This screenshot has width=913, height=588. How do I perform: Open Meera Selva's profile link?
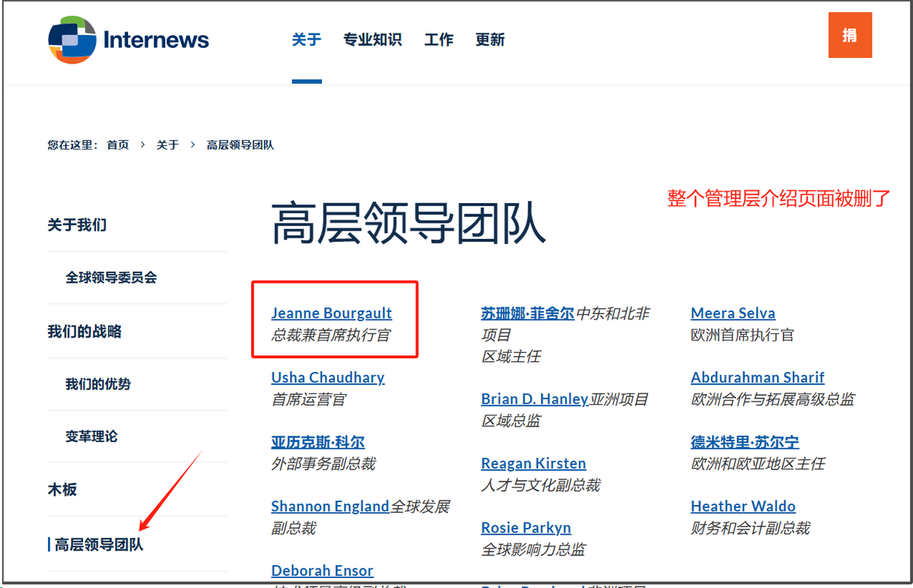click(733, 313)
